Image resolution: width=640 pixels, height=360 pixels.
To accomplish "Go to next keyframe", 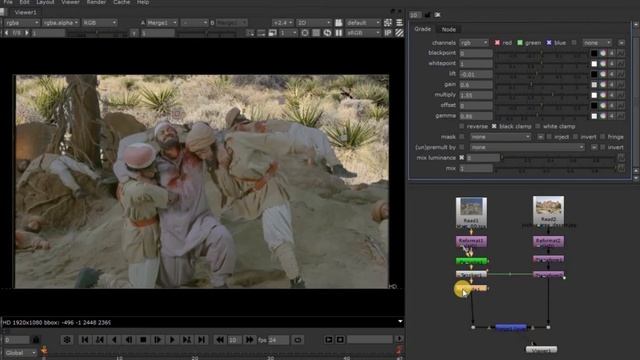I will [x=187, y=340].
